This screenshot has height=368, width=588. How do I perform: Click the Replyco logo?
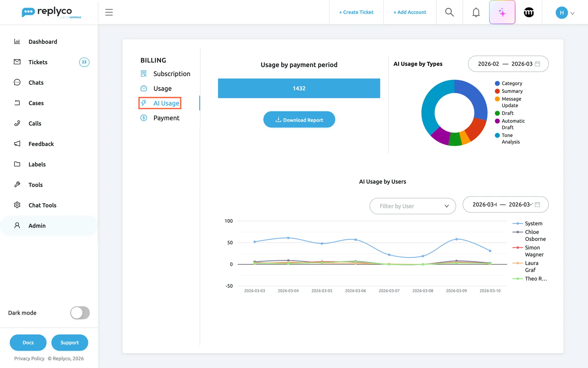click(51, 13)
